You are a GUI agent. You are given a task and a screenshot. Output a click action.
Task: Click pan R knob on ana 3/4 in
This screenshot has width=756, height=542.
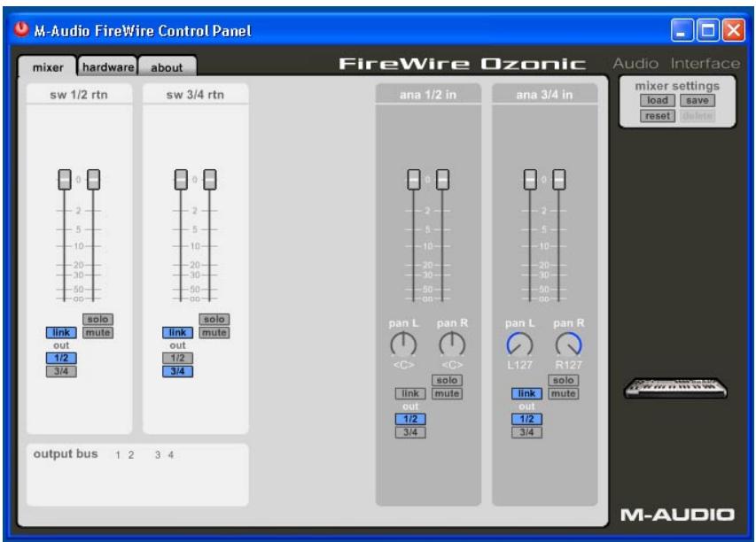pyautogui.click(x=569, y=344)
